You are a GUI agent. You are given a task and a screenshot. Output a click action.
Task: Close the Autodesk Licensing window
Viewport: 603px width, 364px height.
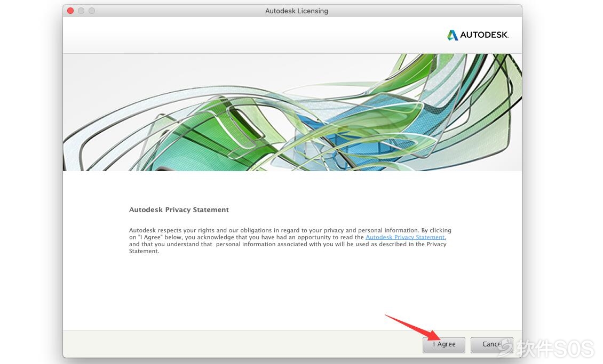click(x=70, y=11)
